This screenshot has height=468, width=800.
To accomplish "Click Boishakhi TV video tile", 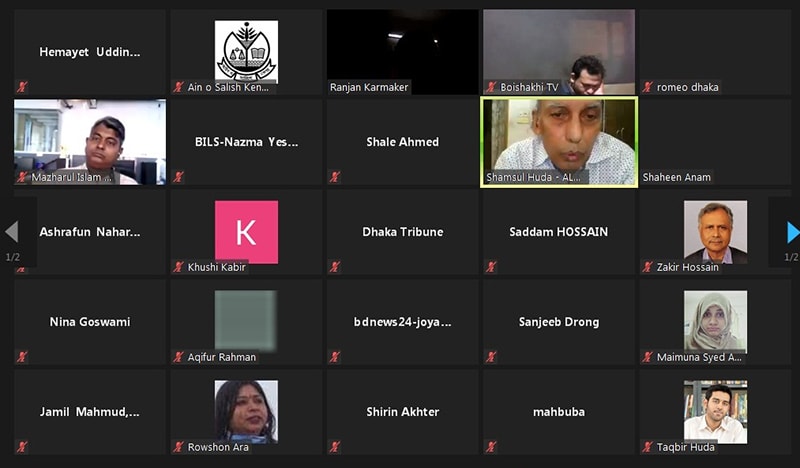I will [x=559, y=52].
